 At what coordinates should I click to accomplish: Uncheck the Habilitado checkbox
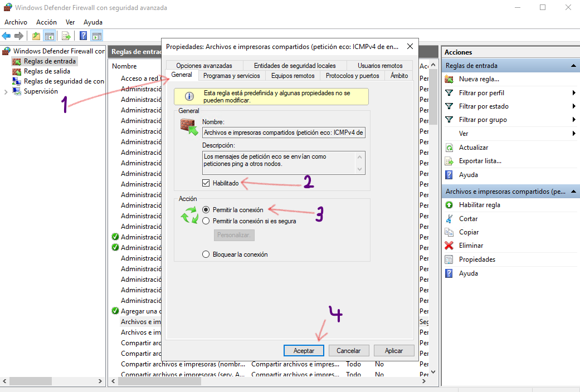[206, 183]
